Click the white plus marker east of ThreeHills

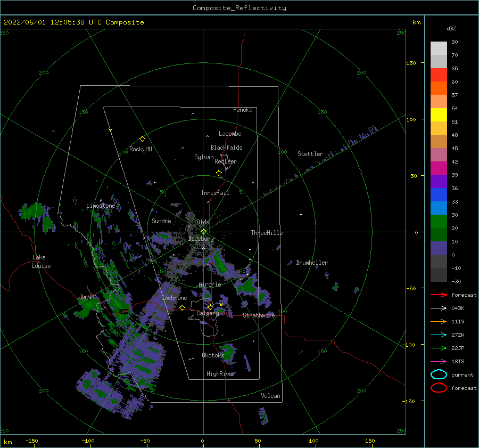pos(301,214)
